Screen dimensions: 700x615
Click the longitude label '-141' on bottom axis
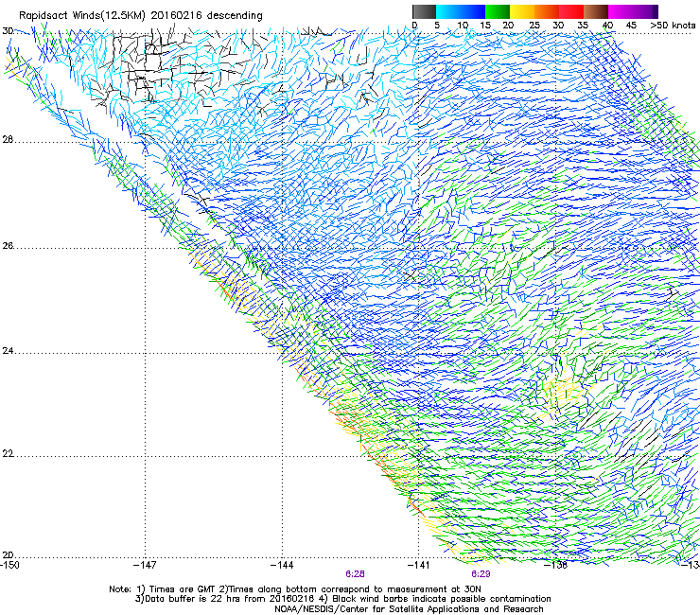pos(419,566)
